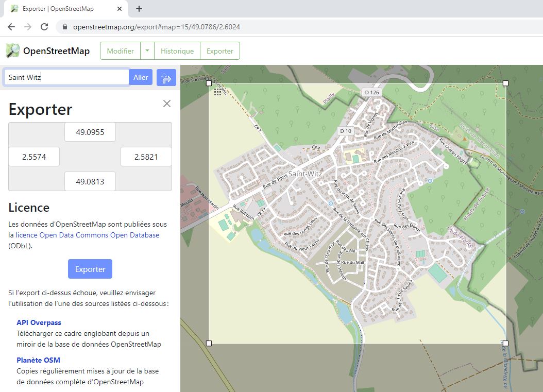Click the top-left selection box handle

click(209, 83)
